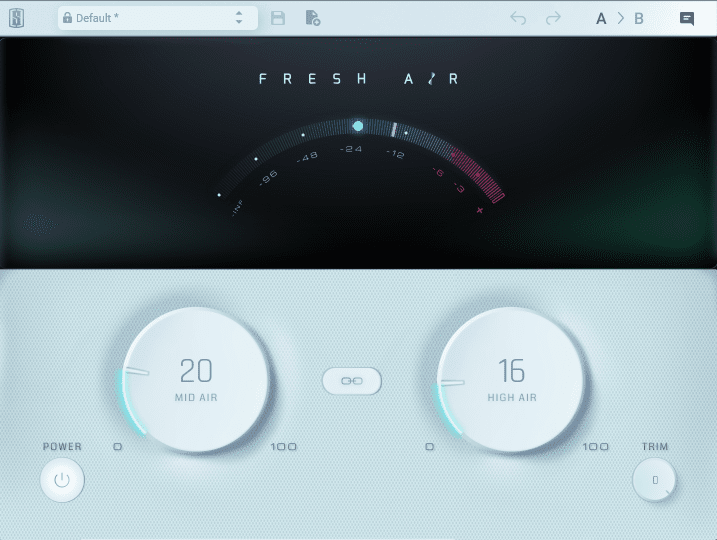The image size is (717, 540).
Task: Switch to the A setting
Action: pyautogui.click(x=601, y=19)
